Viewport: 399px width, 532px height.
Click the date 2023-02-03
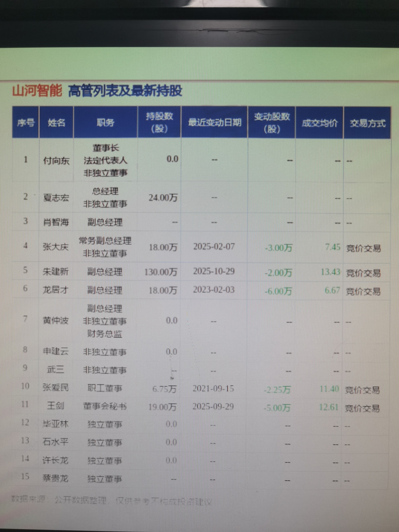pos(214,290)
